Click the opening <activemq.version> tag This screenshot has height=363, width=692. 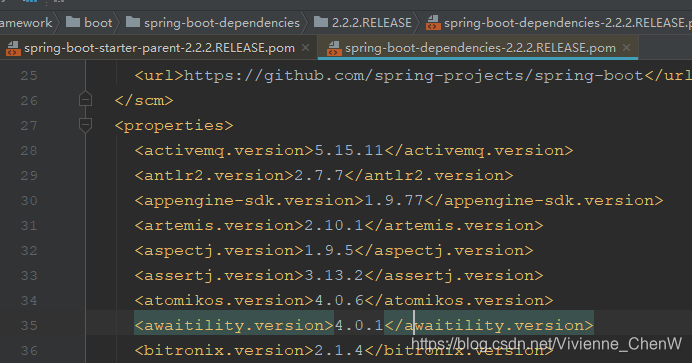click(x=225, y=151)
